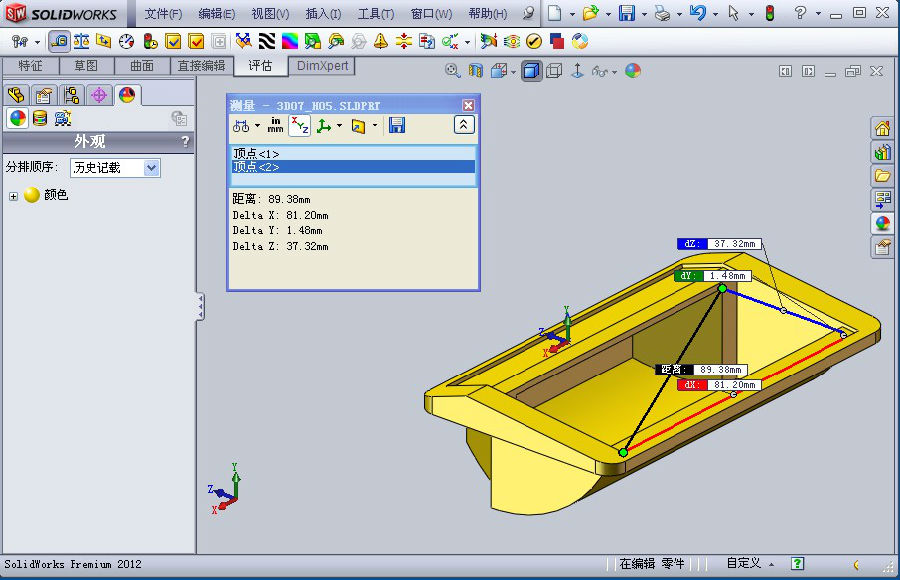The height and width of the screenshot is (580, 900).
Task: Open the Mass Properties tool
Action: [x=81, y=42]
